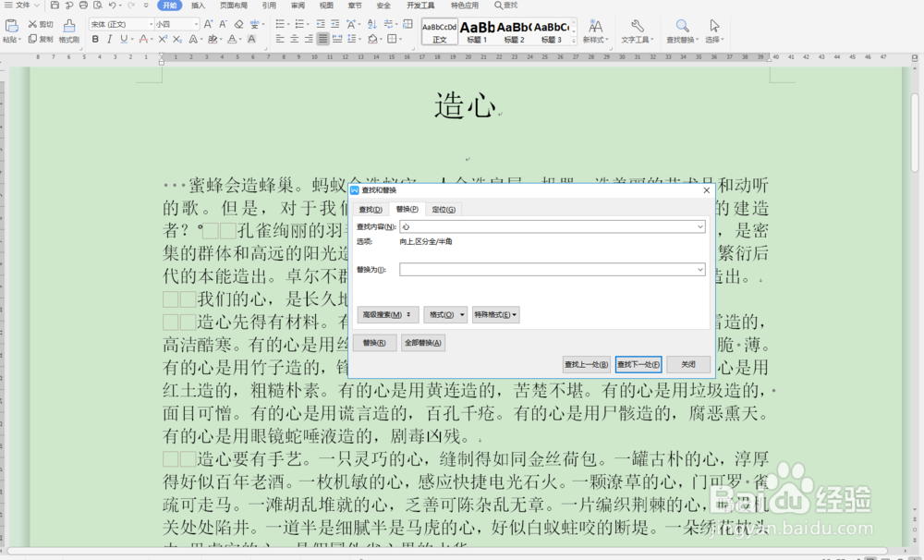Click the Redo arrow icon
This screenshot has height=560, width=924.
point(131,6)
